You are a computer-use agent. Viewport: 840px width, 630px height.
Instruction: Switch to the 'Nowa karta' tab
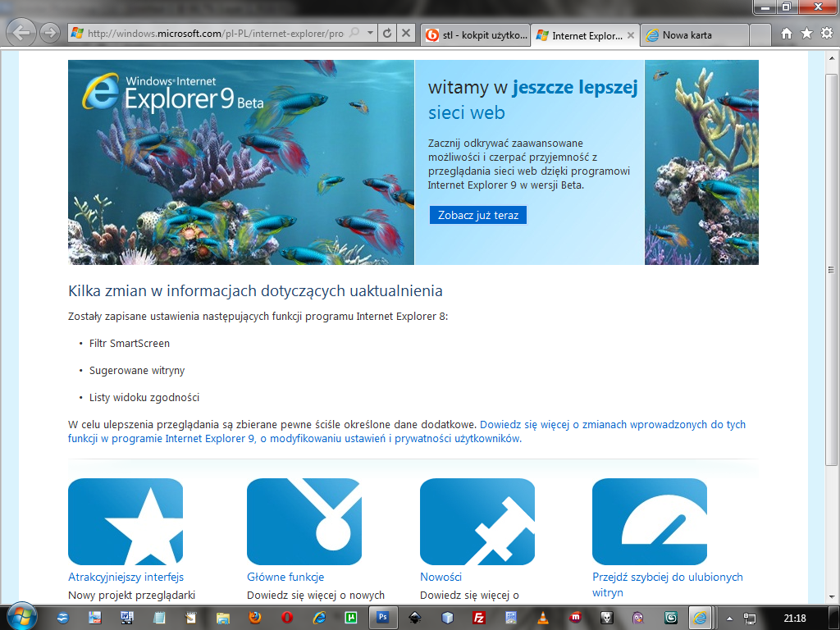(694, 35)
